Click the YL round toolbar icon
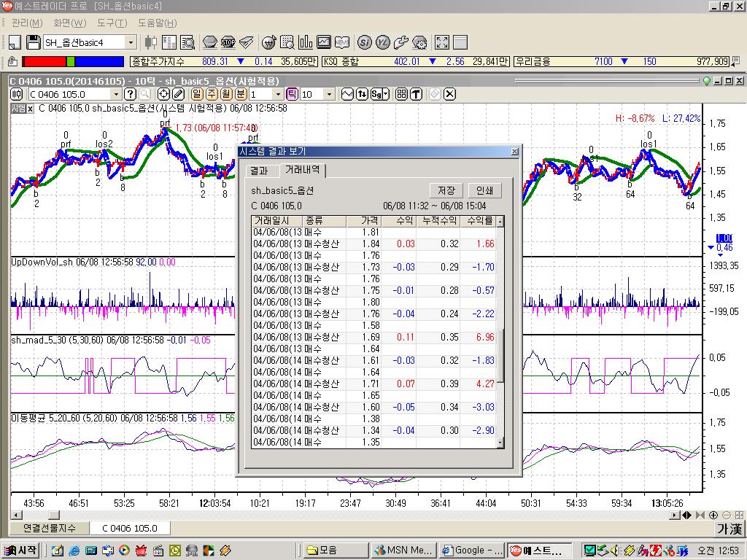This screenshot has height=560, width=747. [x=383, y=42]
